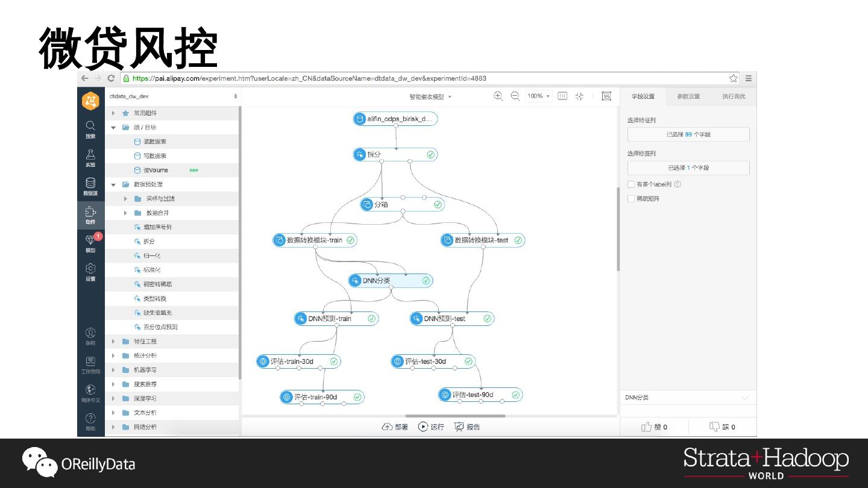Image resolution: width=868 pixels, height=488 pixels.
Task: Open the 帮助 help sidebar icon
Action: pyautogui.click(x=90, y=422)
